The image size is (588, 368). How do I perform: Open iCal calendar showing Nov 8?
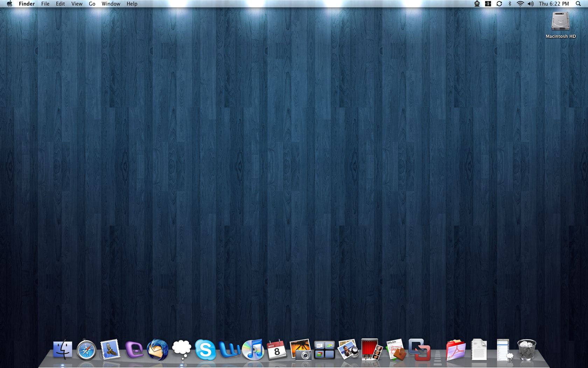277,350
